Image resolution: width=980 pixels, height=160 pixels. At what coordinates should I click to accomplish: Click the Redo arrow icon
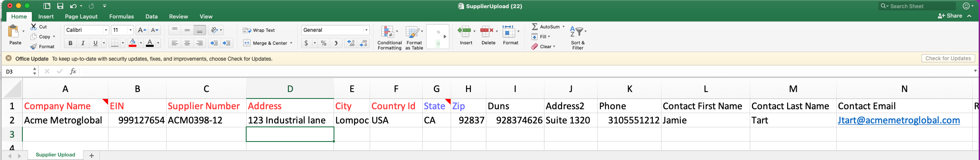pyautogui.click(x=91, y=6)
